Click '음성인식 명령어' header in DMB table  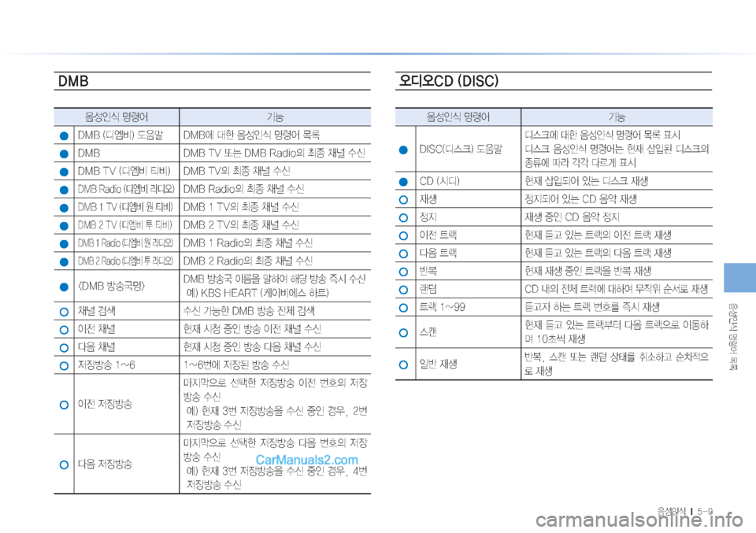coord(117,117)
